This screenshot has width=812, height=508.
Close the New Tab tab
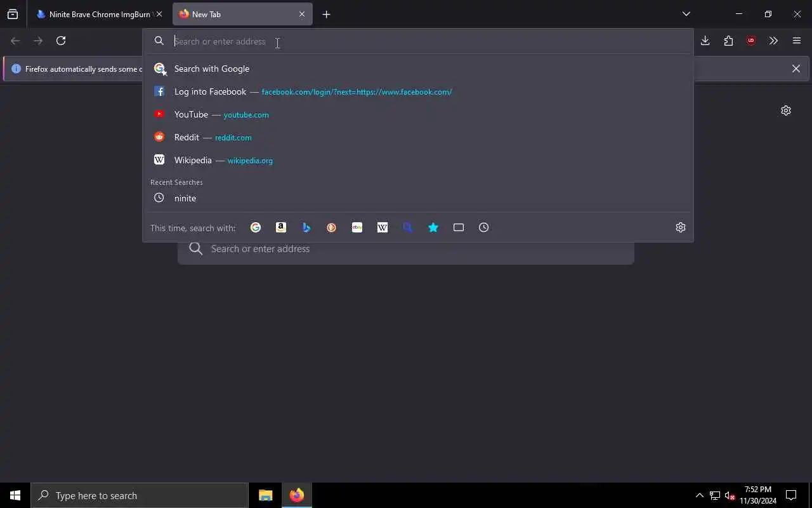coord(302,14)
